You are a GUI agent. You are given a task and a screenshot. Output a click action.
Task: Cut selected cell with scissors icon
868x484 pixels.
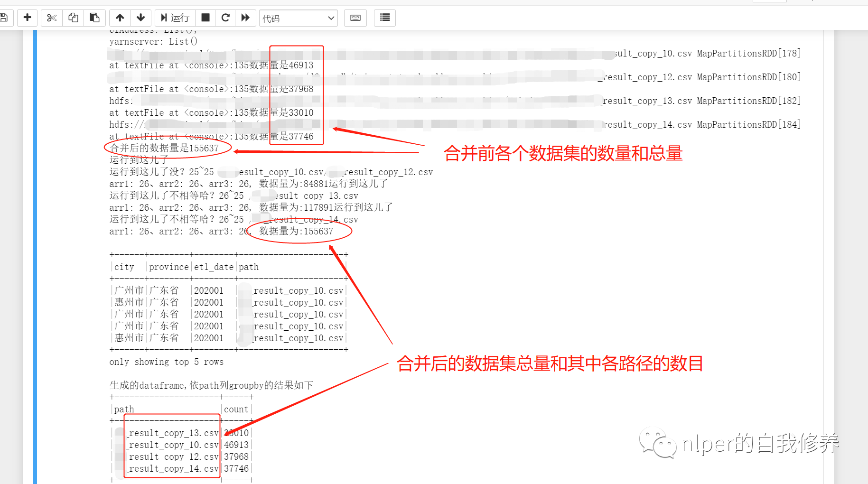point(52,18)
